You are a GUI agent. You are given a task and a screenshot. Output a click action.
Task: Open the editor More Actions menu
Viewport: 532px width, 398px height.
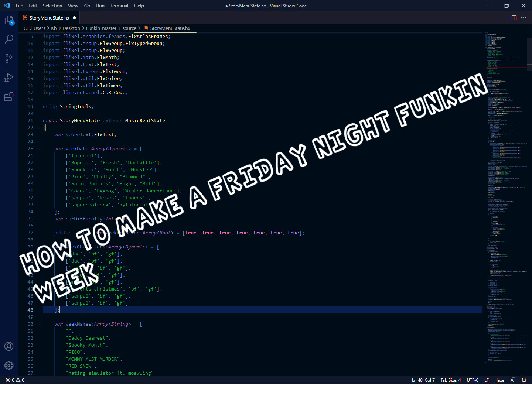pyautogui.click(x=524, y=17)
